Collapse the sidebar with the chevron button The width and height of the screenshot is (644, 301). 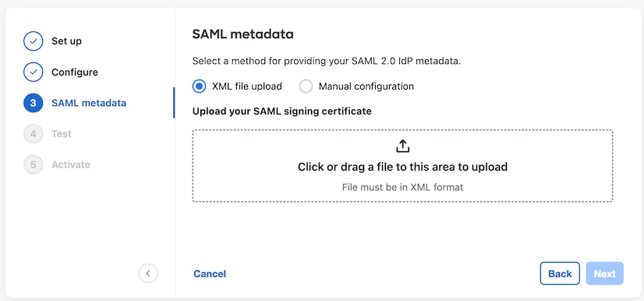[148, 273]
